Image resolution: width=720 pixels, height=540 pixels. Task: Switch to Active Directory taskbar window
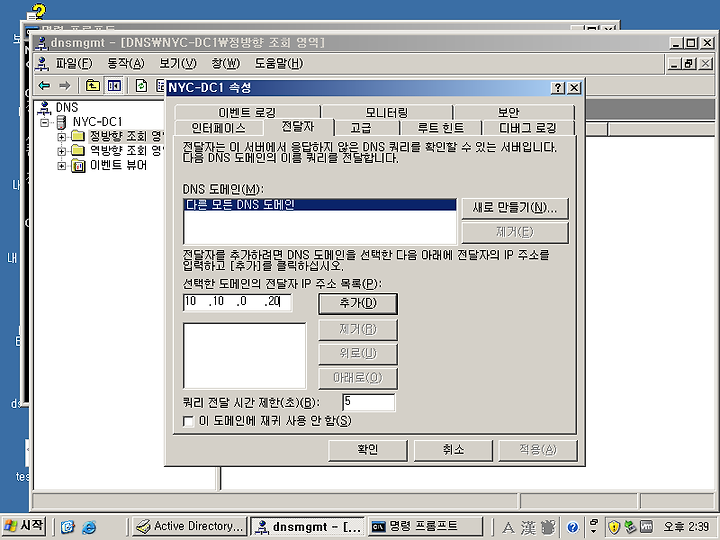click(x=190, y=527)
